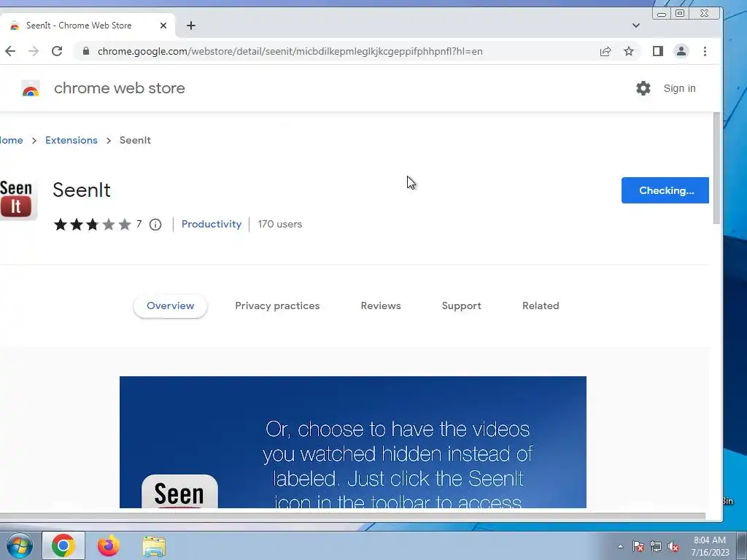Click the SeenIt extension title
747x560 pixels.
(x=82, y=190)
